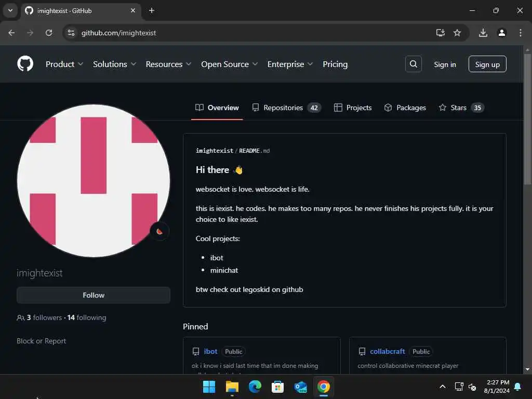Image resolution: width=532 pixels, height=399 pixels.
Task: Open the clock showing 2:27 PM
Action: (497, 387)
